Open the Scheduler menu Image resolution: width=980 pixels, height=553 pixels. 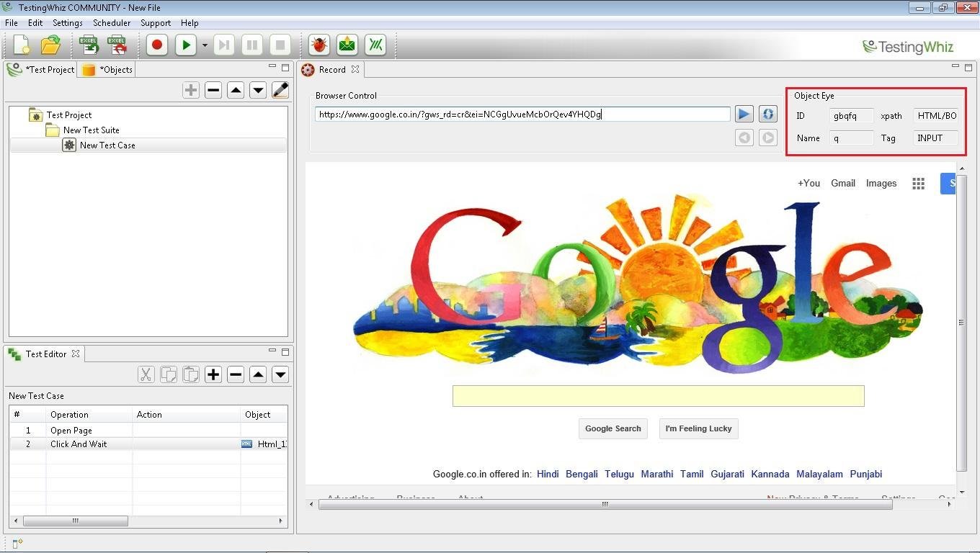tap(112, 22)
